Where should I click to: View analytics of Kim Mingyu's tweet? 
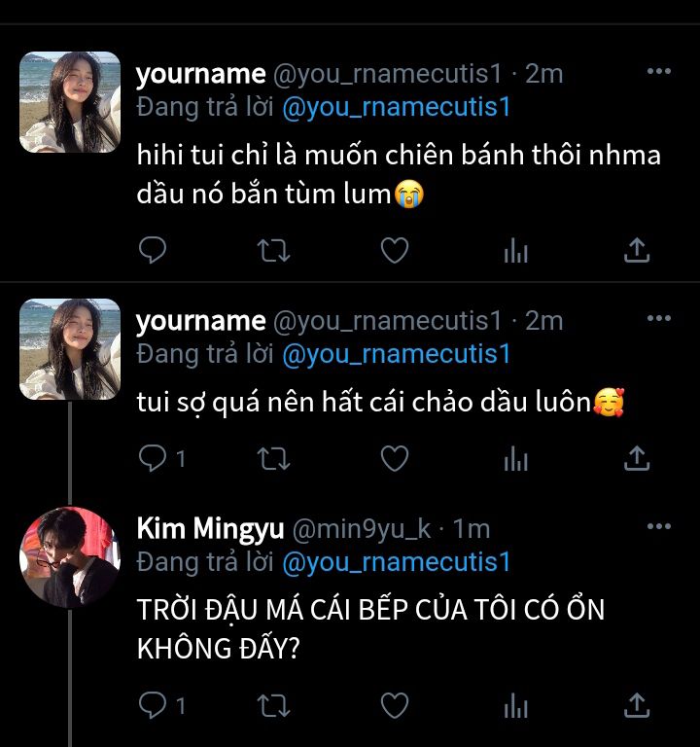[515, 704]
